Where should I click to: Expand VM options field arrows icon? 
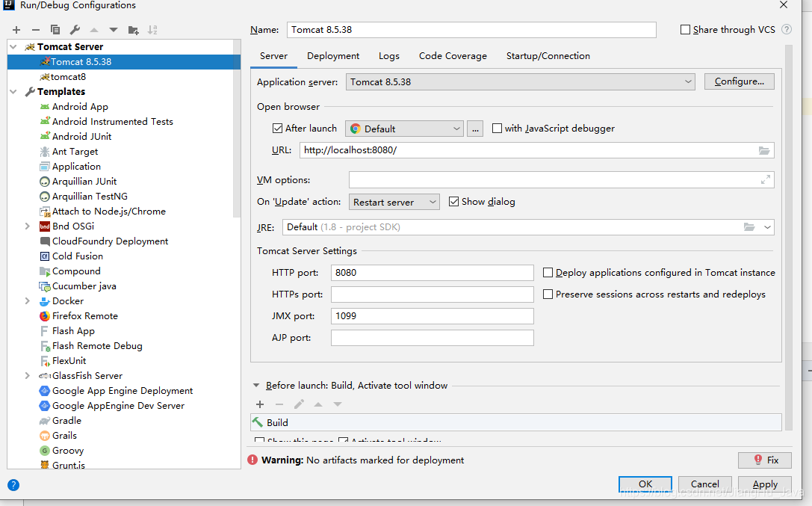tap(766, 179)
